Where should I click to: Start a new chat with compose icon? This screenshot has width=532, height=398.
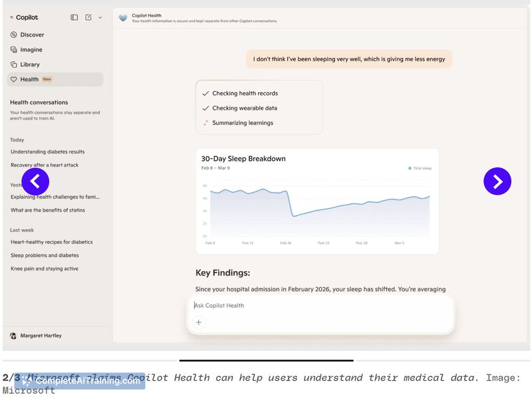coord(88,17)
